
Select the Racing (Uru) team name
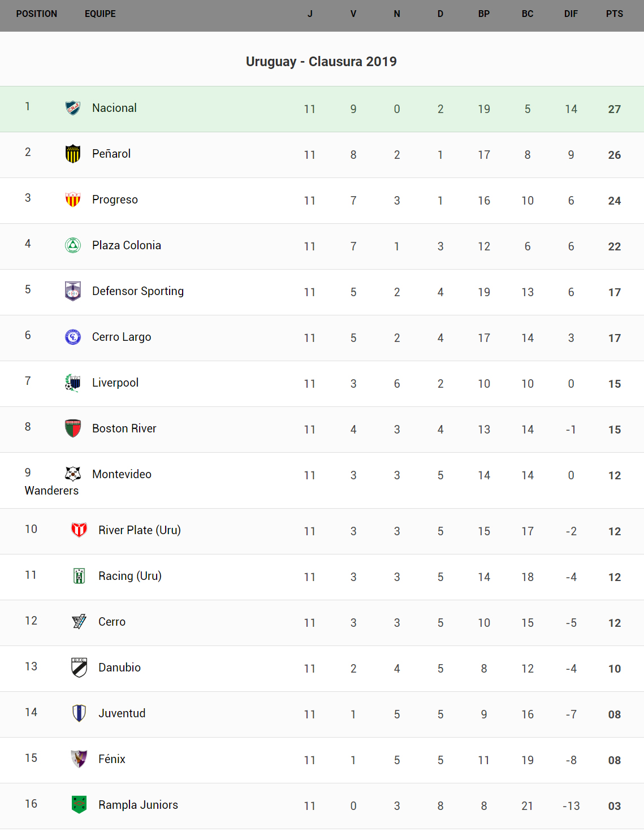pyautogui.click(x=130, y=576)
